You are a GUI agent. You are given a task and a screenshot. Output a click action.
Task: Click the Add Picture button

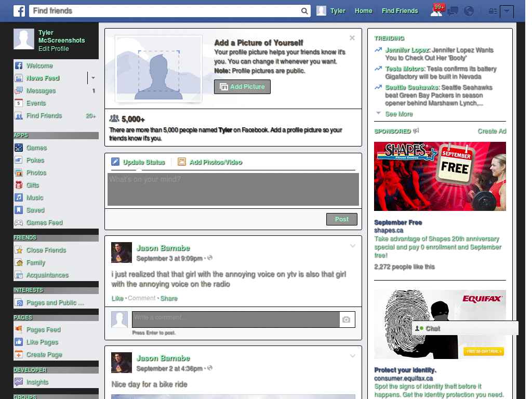[242, 87]
